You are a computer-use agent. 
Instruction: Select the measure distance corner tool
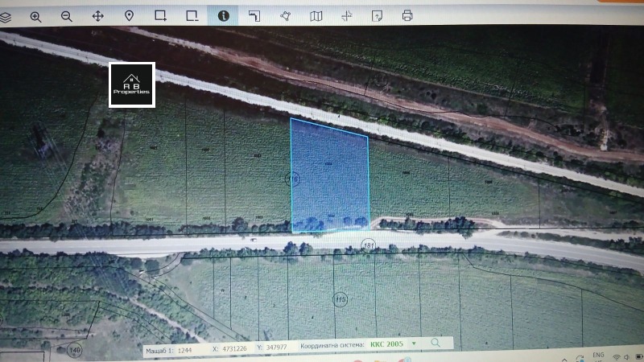(x=254, y=16)
